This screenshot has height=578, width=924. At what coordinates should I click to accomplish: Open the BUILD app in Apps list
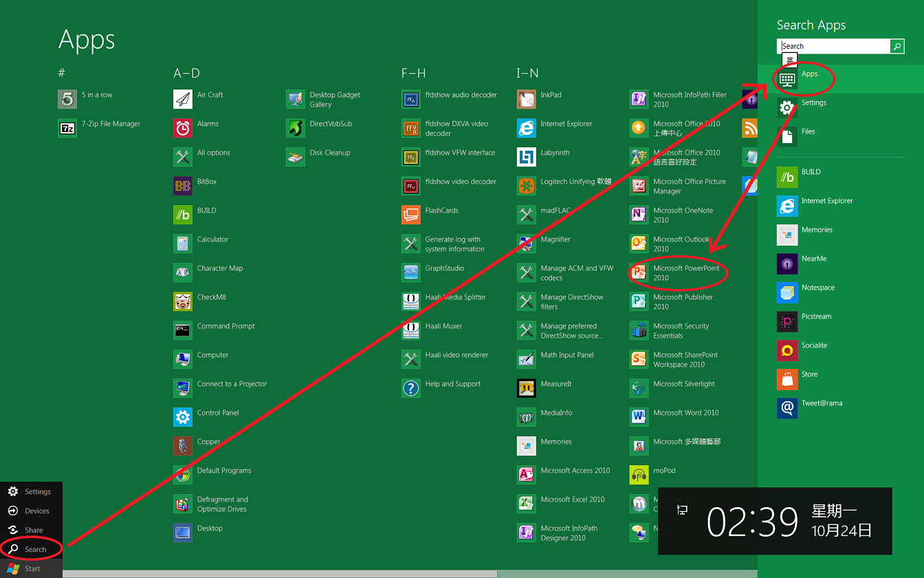pyautogui.click(x=195, y=215)
